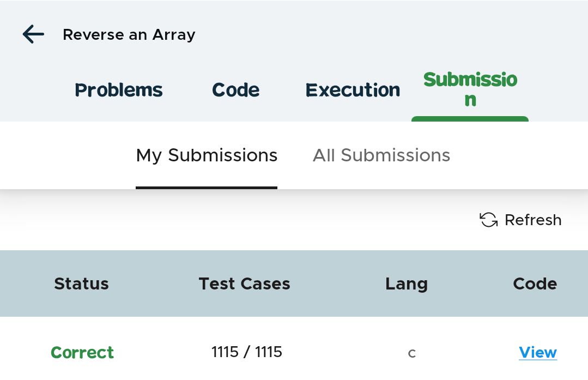Click the 1115 / 1115 test cases value
Screen dimensions: 588x380
point(246,352)
